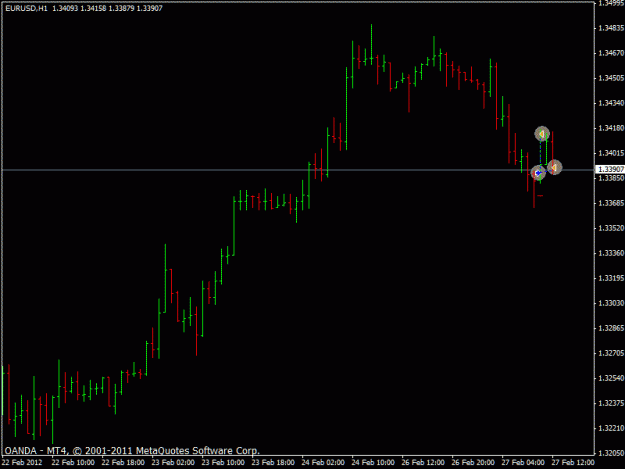625x469 pixels.
Task: Click the 22 Feb 18:00 time axis label
Action: (123, 463)
